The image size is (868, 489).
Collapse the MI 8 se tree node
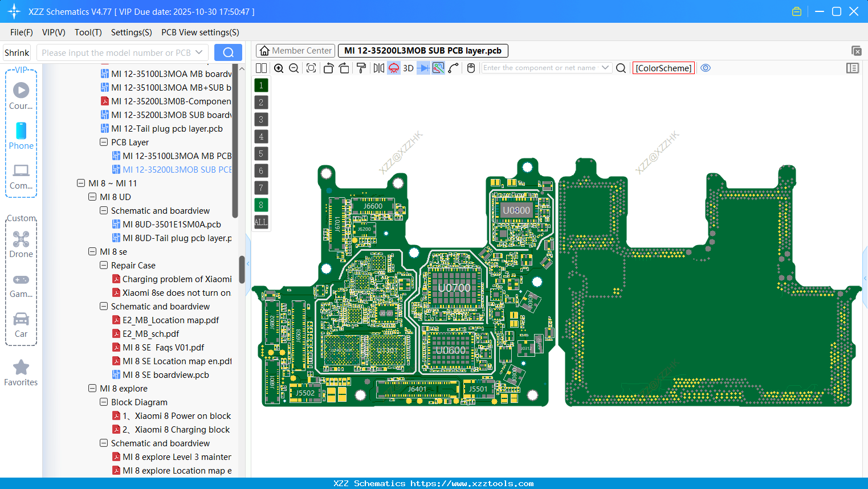92,251
